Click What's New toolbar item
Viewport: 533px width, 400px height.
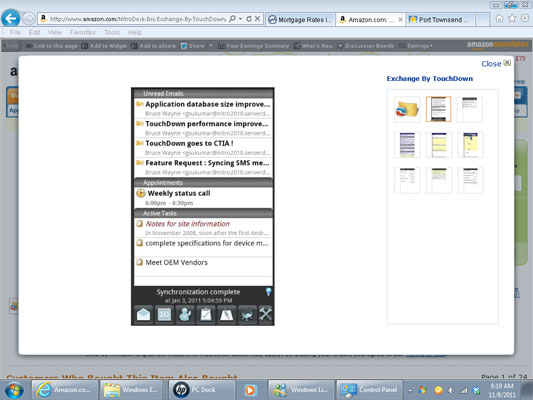313,46
